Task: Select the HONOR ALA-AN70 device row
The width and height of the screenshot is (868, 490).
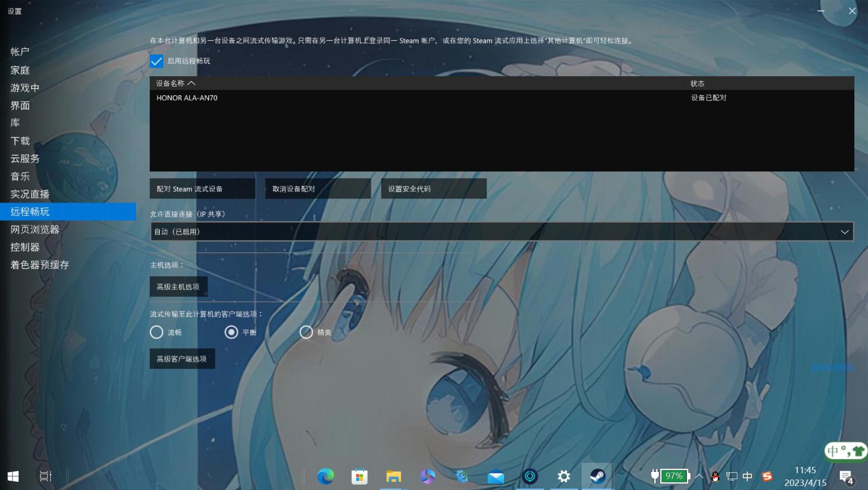Action: [x=502, y=98]
